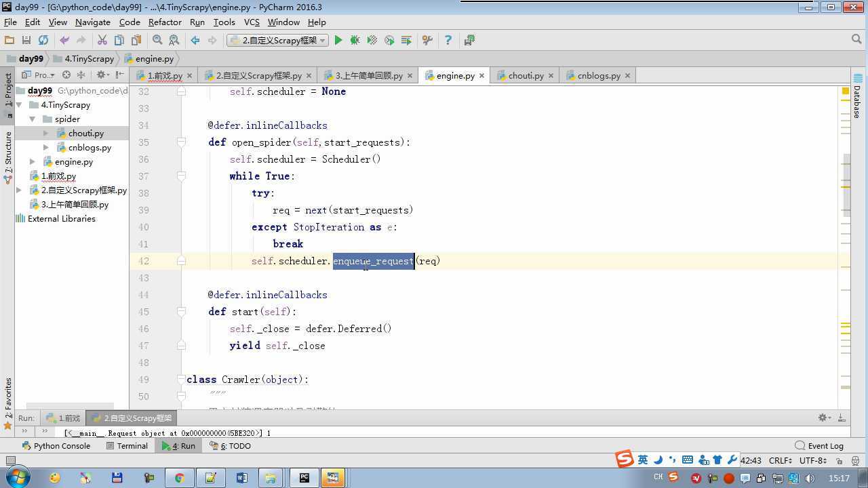The height and width of the screenshot is (488, 868).
Task: Start debugging with the bug icon
Action: click(355, 41)
